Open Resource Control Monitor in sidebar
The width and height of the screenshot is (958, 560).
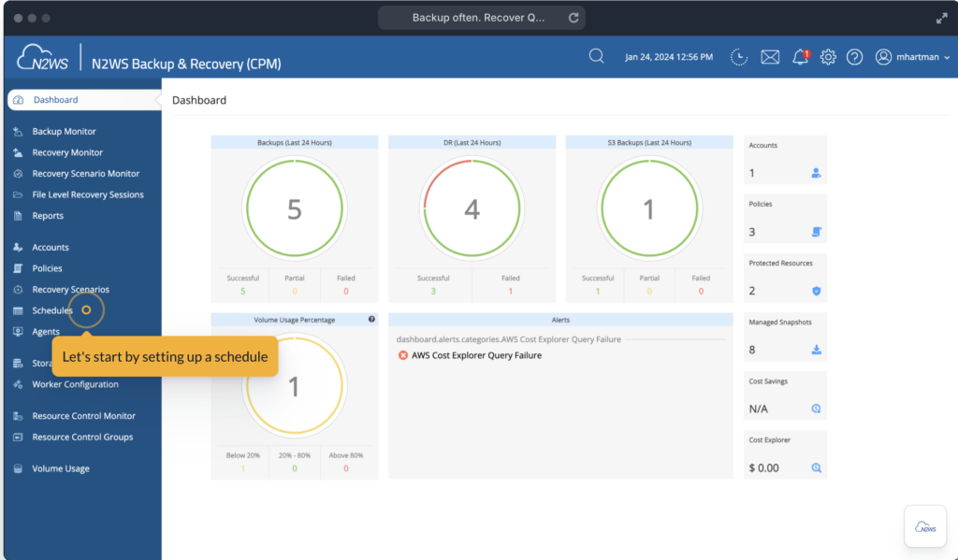[x=84, y=416]
